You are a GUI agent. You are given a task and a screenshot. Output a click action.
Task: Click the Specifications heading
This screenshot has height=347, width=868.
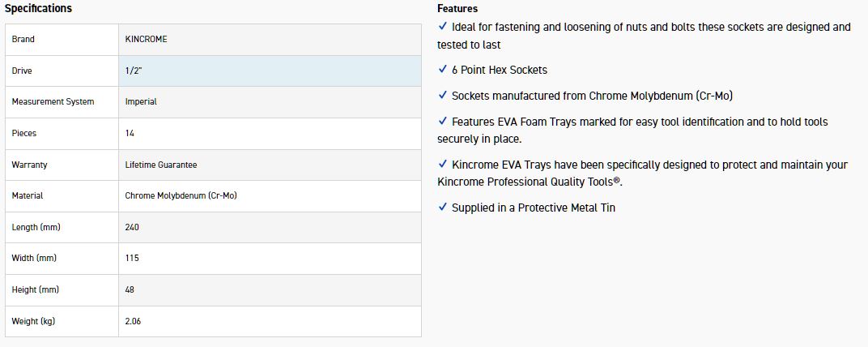click(39, 8)
